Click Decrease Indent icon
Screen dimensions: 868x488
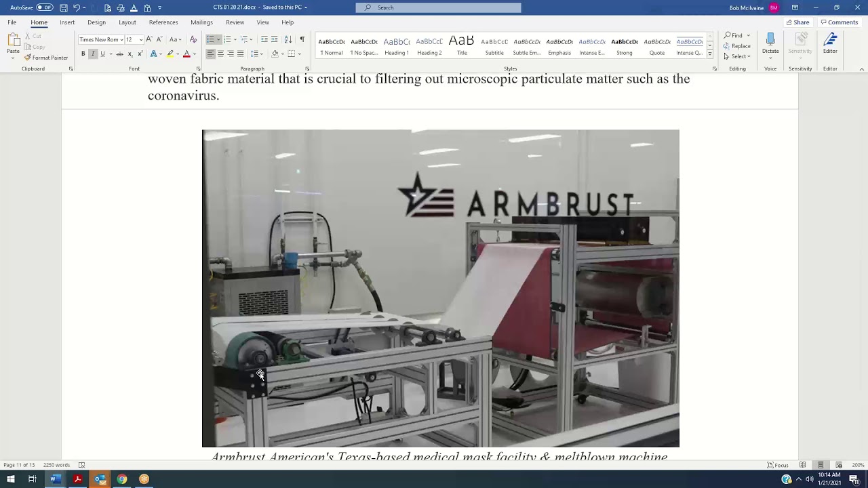264,39
